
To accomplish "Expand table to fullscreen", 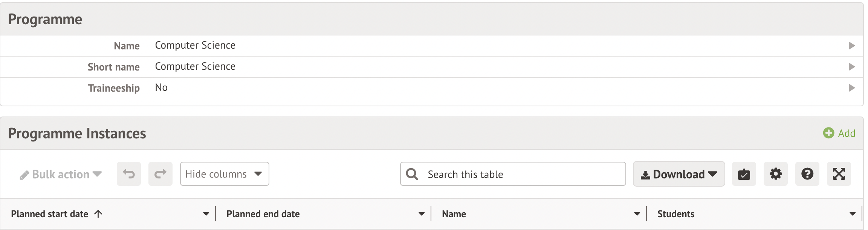I will point(839,174).
